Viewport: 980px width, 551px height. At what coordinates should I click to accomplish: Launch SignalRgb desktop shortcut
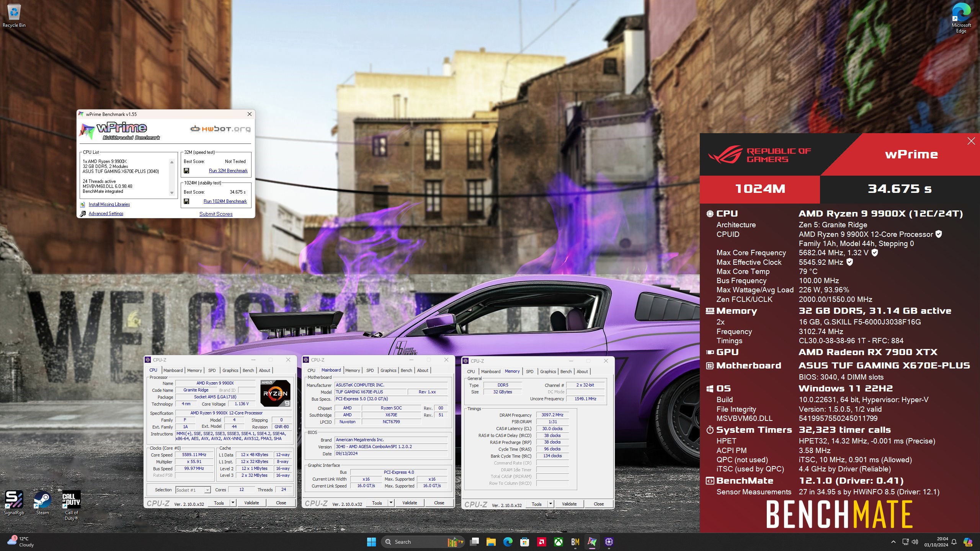point(14,503)
